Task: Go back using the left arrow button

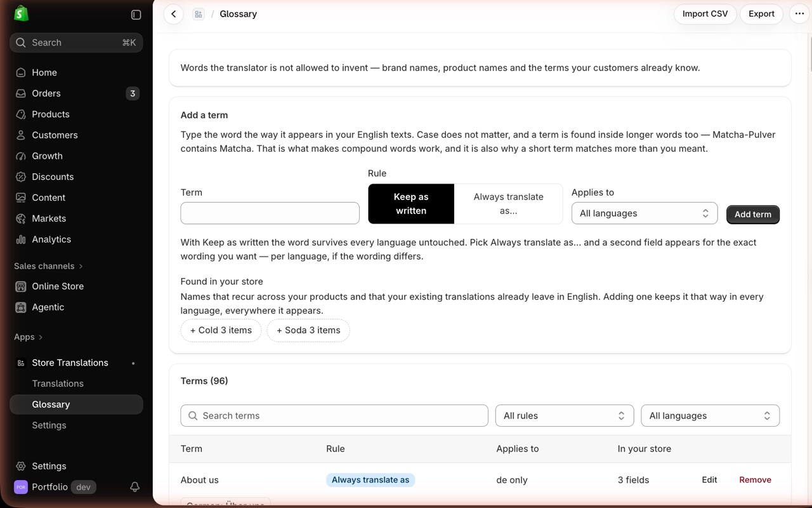Action: [173, 14]
